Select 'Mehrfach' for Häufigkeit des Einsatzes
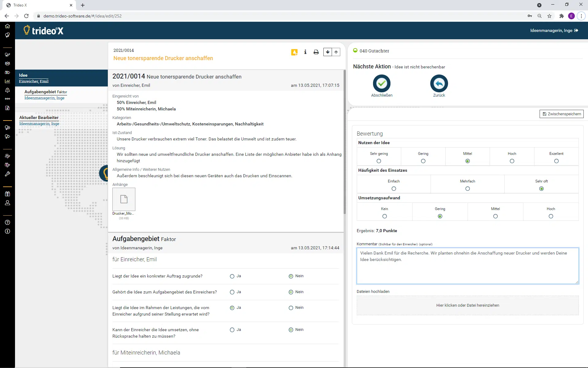The width and height of the screenshot is (588, 368). pyautogui.click(x=467, y=189)
